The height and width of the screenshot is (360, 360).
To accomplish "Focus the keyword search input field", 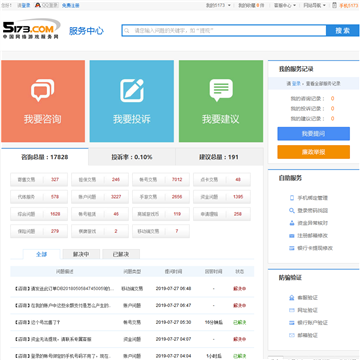I will click(x=224, y=31).
